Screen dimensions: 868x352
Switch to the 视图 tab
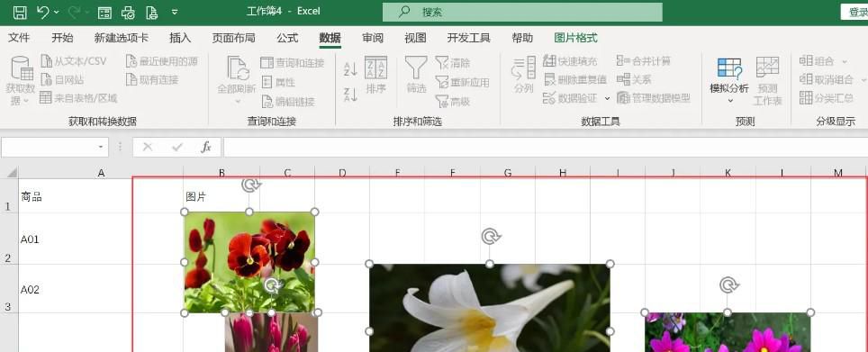click(415, 38)
